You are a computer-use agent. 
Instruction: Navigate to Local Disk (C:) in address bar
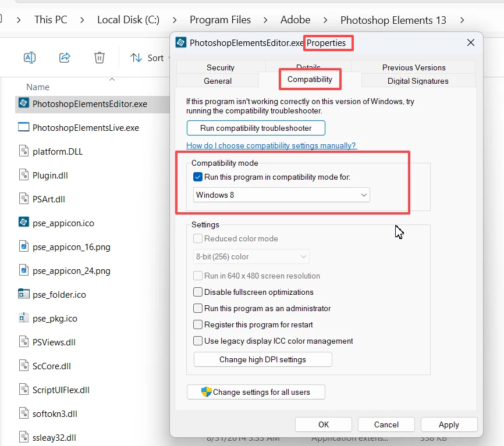tap(128, 20)
